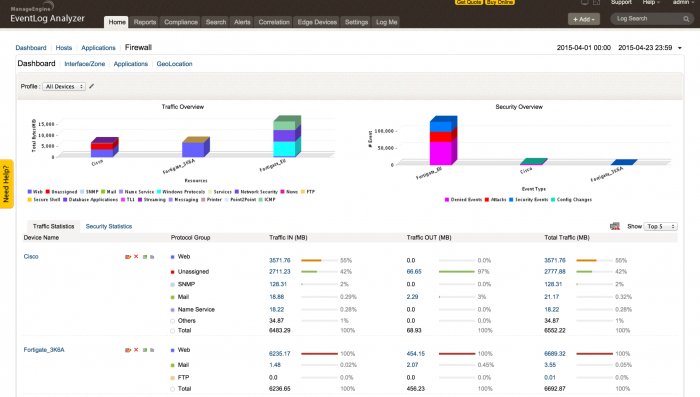Click inside the Log Search field
Screen dimensions: 700x397
tap(647, 19)
